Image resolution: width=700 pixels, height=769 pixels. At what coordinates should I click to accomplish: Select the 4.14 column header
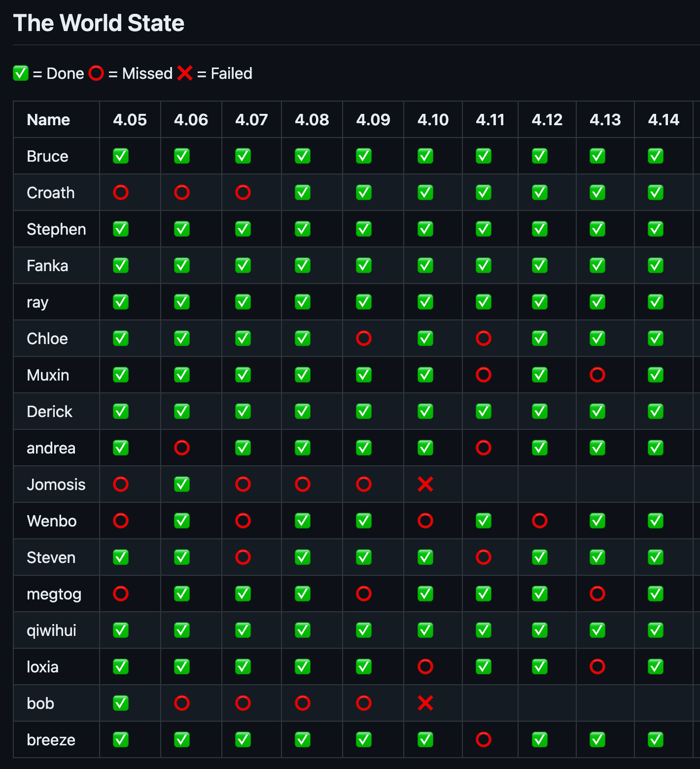(664, 120)
